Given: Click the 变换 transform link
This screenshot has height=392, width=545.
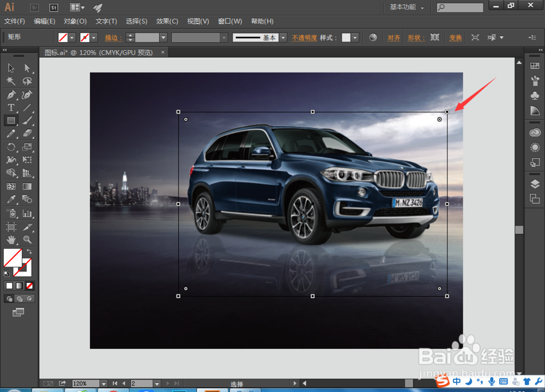Looking at the screenshot, I should point(456,38).
